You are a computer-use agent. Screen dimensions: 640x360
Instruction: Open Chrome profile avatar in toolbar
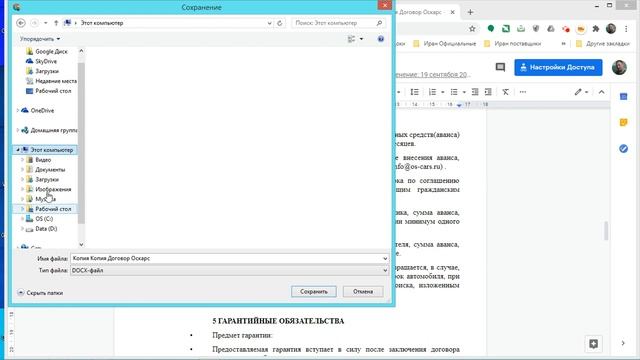[611, 29]
